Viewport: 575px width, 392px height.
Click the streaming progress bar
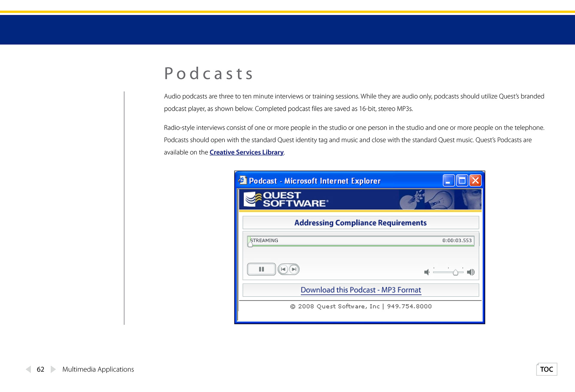(361, 241)
